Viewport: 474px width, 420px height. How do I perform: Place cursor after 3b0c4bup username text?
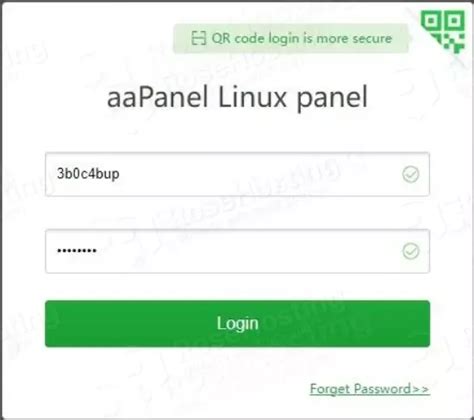coord(121,174)
